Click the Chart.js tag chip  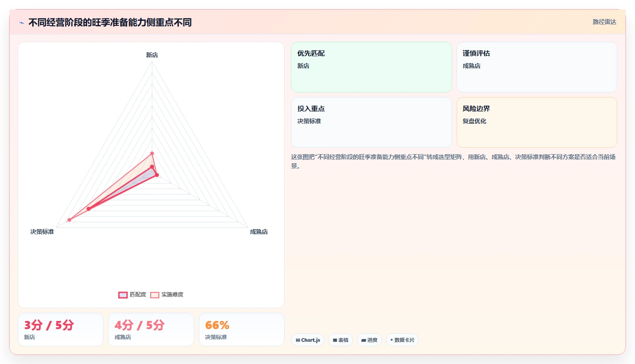pos(308,340)
